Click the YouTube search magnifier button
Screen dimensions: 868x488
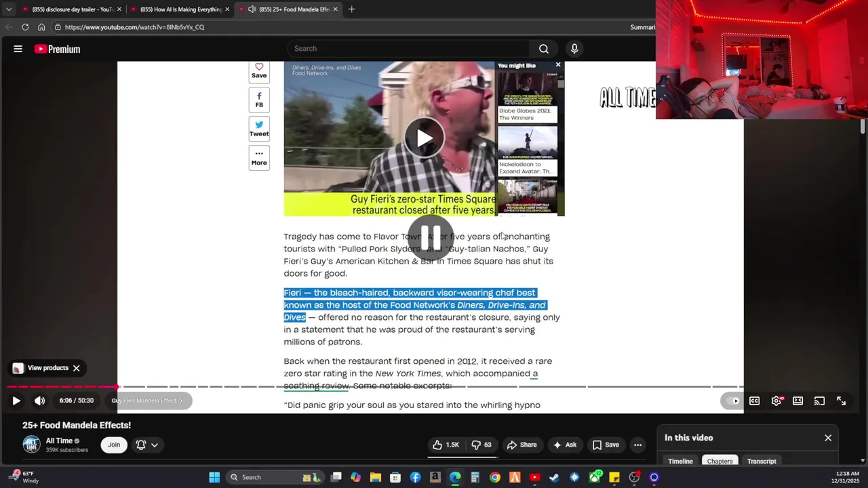(x=544, y=49)
